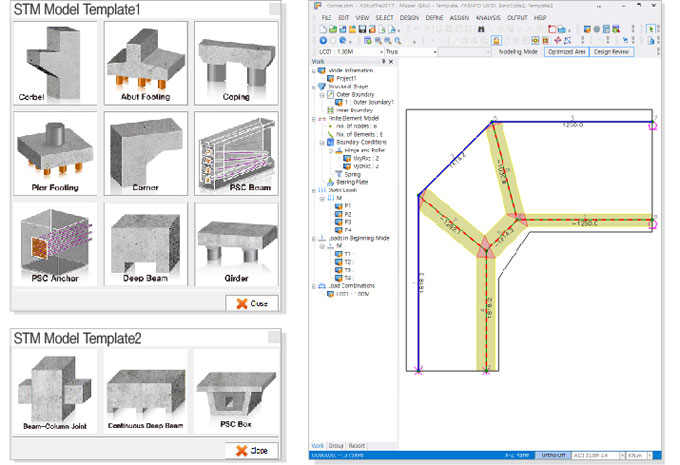Click Close in STM Model Template2
Screen dimensions: 680x465
[252, 449]
